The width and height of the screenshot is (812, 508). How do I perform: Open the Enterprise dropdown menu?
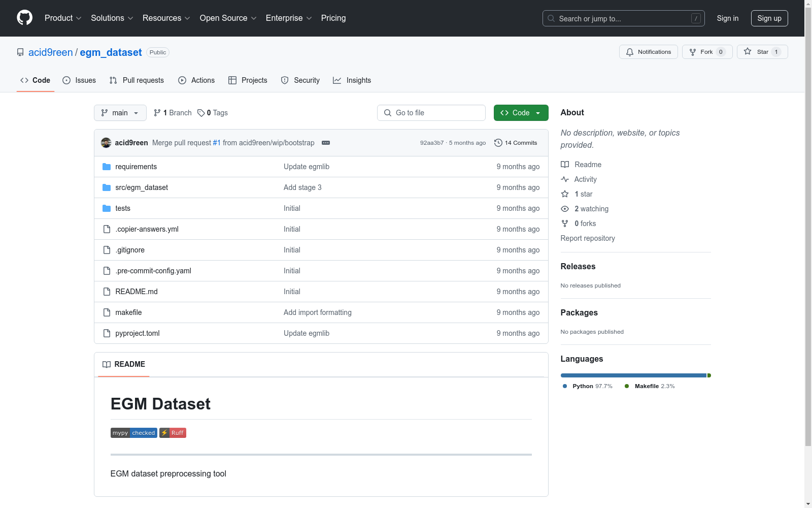point(289,18)
